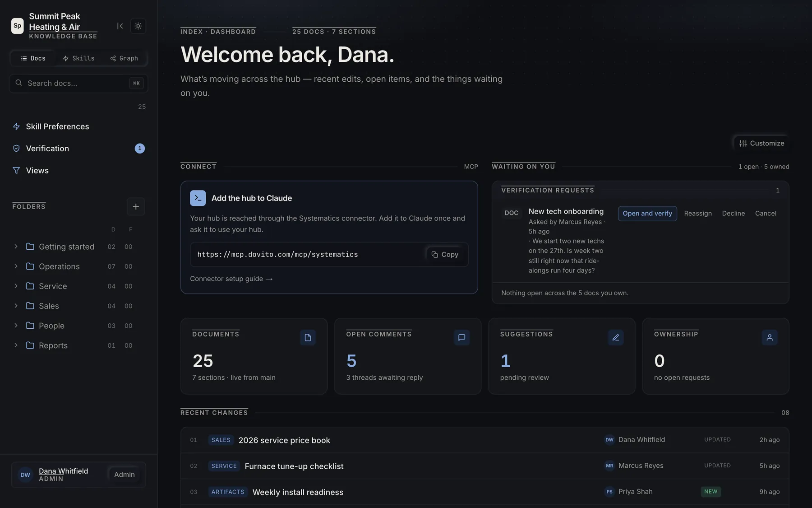Viewport: 812px width, 508px height.
Task: Click the Verification badge showing 1
Action: coord(140,149)
